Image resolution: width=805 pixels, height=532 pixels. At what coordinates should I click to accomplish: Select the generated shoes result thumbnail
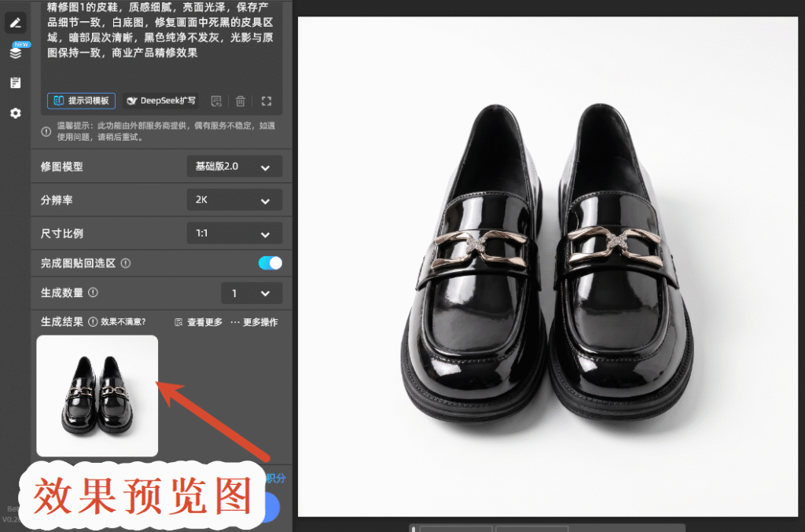point(97,395)
